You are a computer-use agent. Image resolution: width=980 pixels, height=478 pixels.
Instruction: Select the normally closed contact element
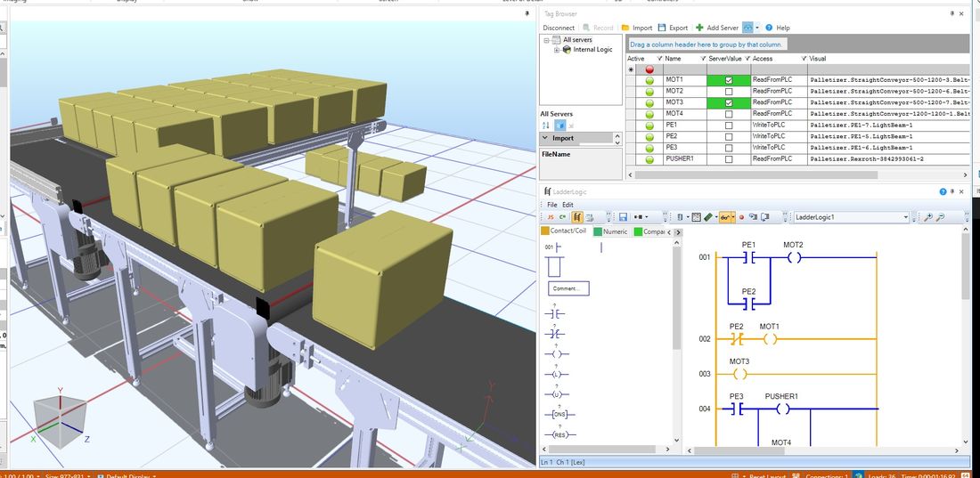click(x=554, y=334)
